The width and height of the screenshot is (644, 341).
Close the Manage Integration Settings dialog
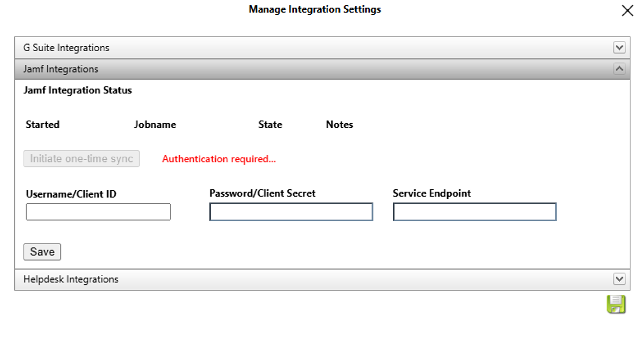click(628, 11)
